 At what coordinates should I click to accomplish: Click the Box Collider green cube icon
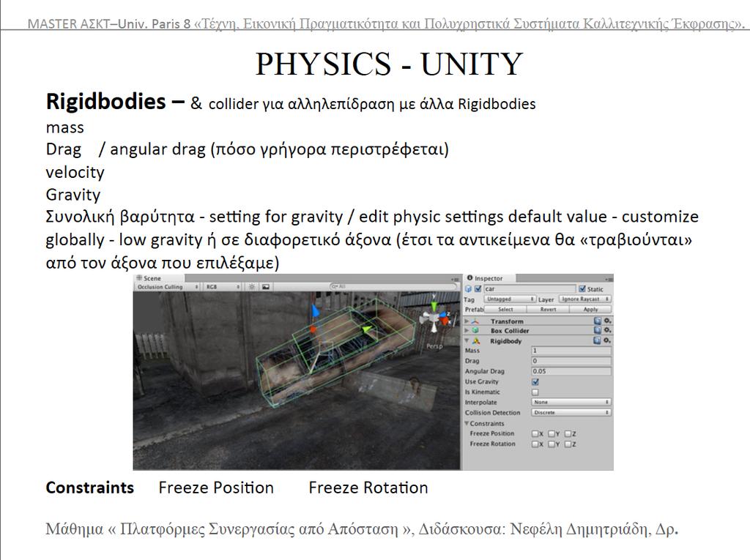[x=475, y=330]
